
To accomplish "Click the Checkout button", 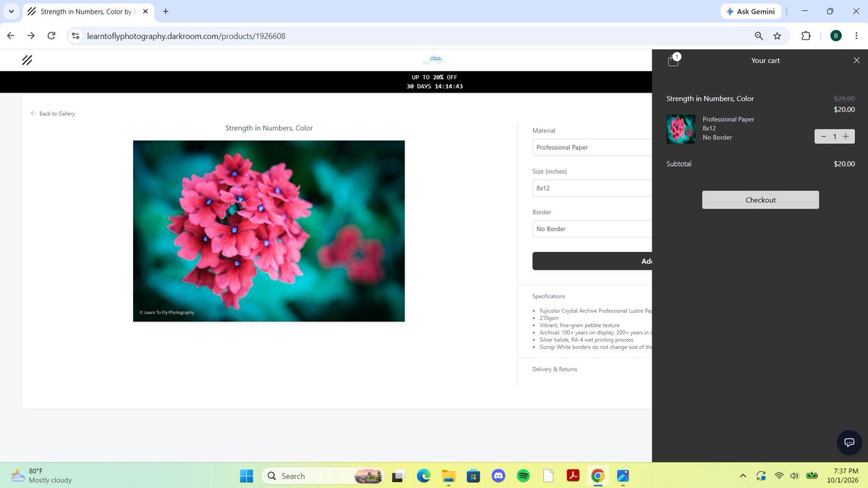I will click(x=760, y=200).
